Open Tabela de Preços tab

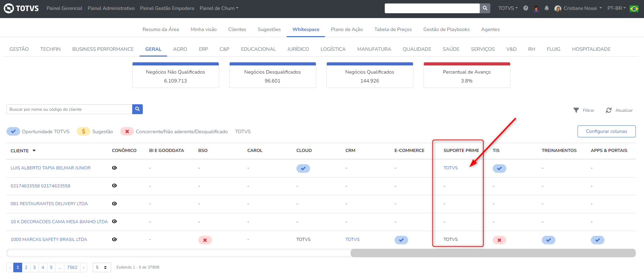pos(393,29)
